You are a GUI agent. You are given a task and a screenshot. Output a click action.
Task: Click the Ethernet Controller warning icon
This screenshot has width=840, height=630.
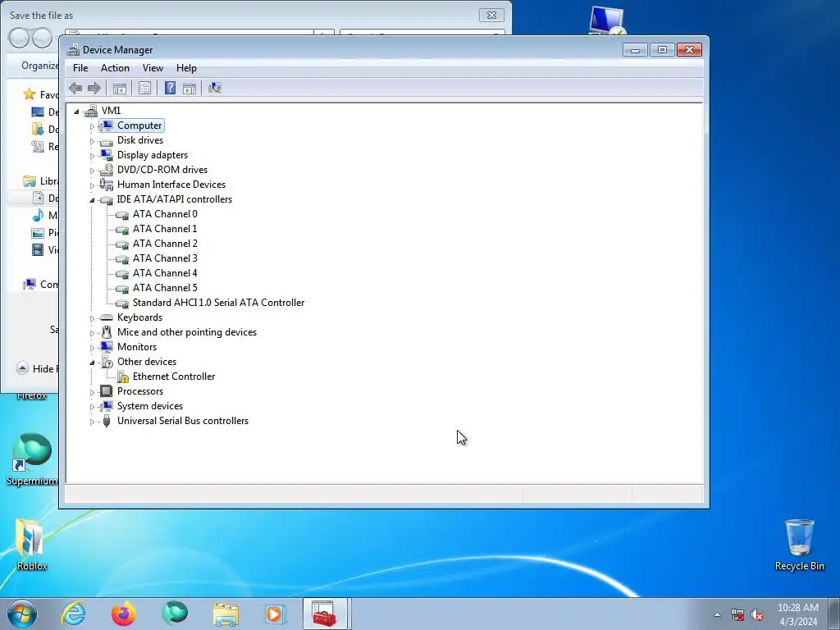click(123, 377)
